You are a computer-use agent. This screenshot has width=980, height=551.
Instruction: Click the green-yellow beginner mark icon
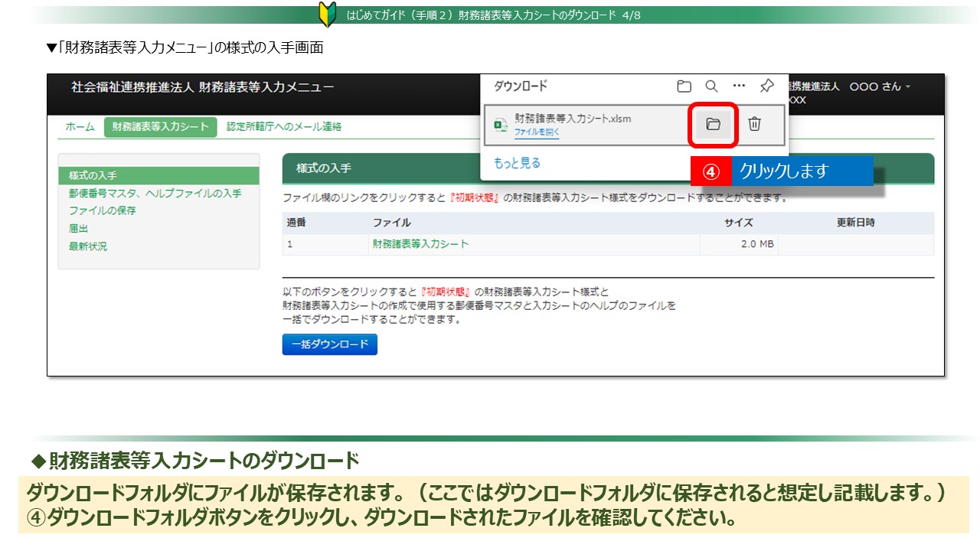[x=327, y=15]
